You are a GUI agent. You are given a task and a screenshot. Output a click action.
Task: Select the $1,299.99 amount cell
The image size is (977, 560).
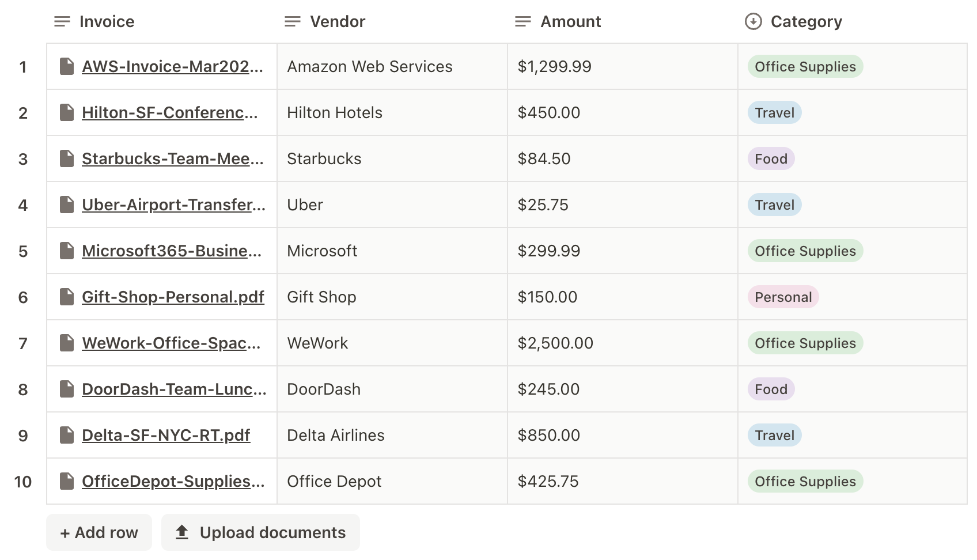click(623, 66)
